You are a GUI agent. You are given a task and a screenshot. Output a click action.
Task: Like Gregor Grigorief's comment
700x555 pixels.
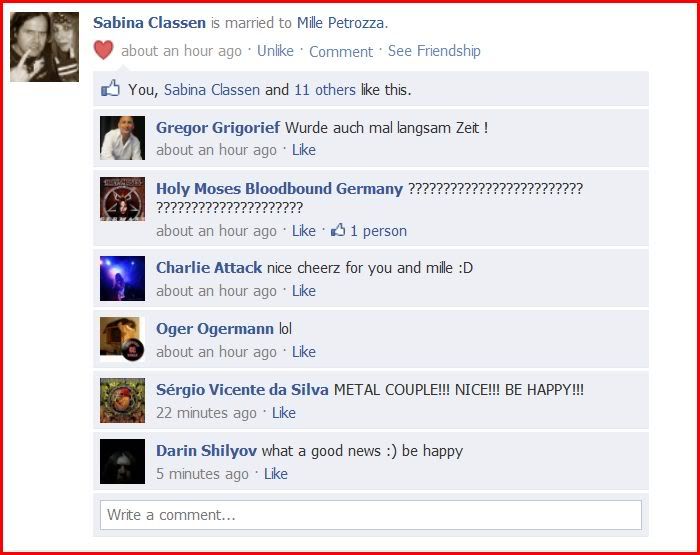[304, 150]
